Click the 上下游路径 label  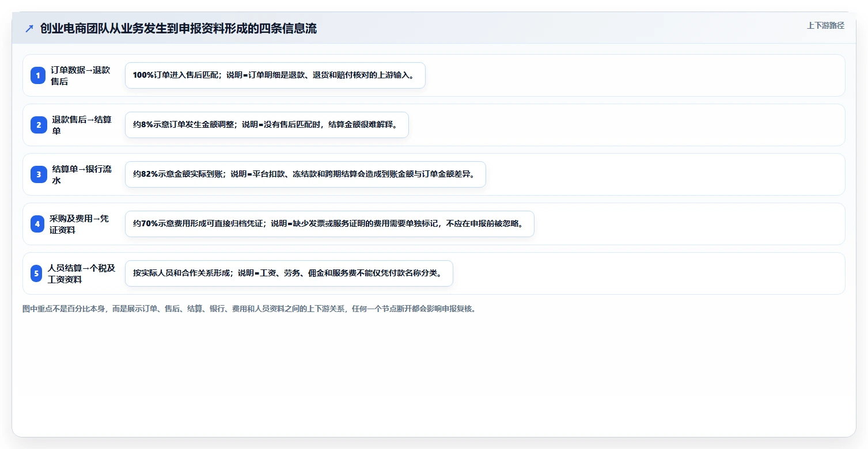tap(825, 25)
